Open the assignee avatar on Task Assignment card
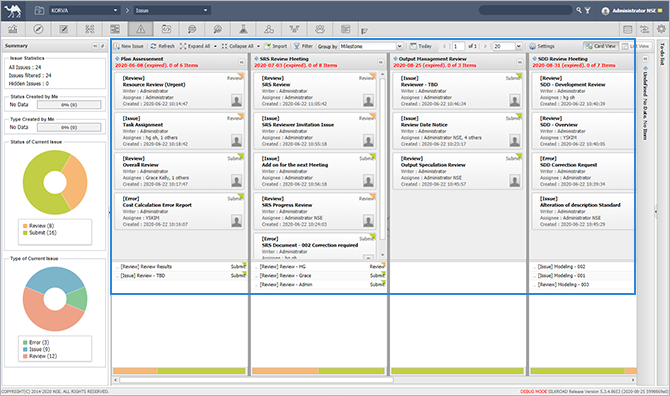This screenshot has width=670, height=396. (x=236, y=140)
